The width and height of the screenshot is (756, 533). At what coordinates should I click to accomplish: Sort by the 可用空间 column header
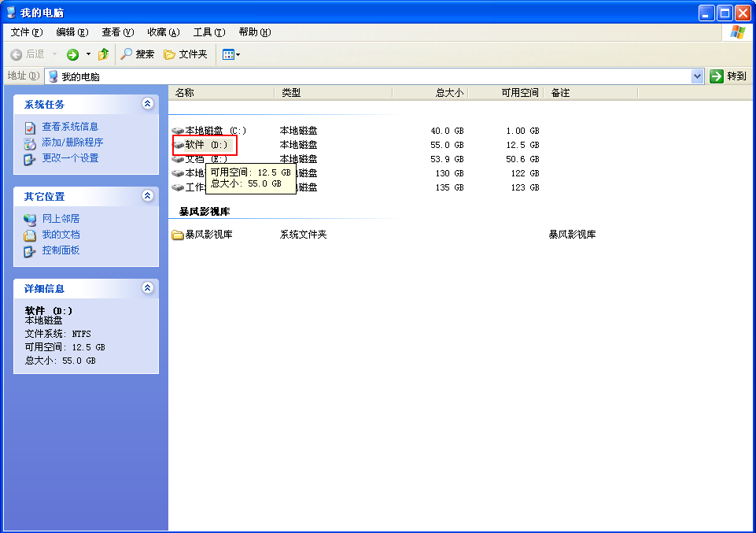point(506,93)
